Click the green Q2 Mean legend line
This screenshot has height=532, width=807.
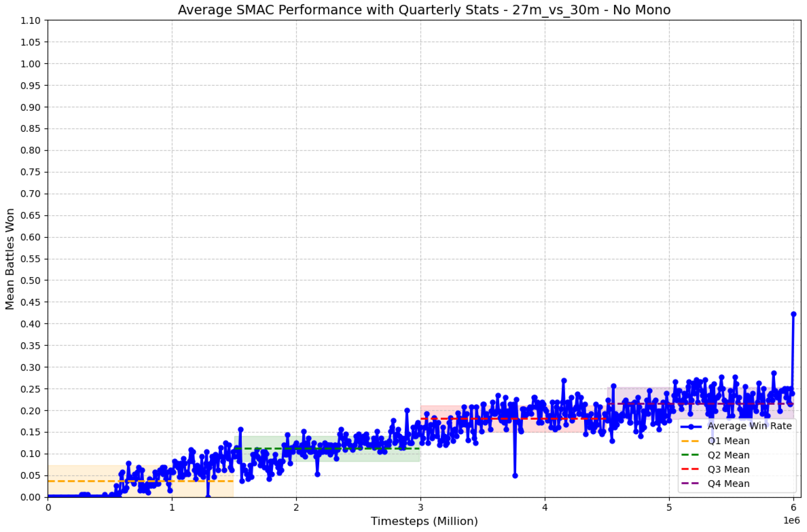click(x=691, y=455)
